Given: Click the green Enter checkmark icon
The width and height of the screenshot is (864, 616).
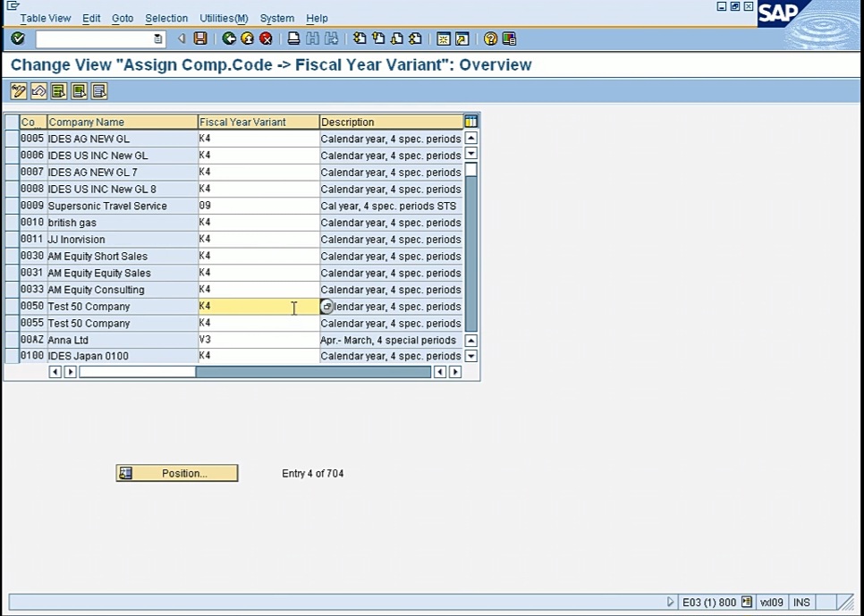Looking at the screenshot, I should tap(18, 38).
